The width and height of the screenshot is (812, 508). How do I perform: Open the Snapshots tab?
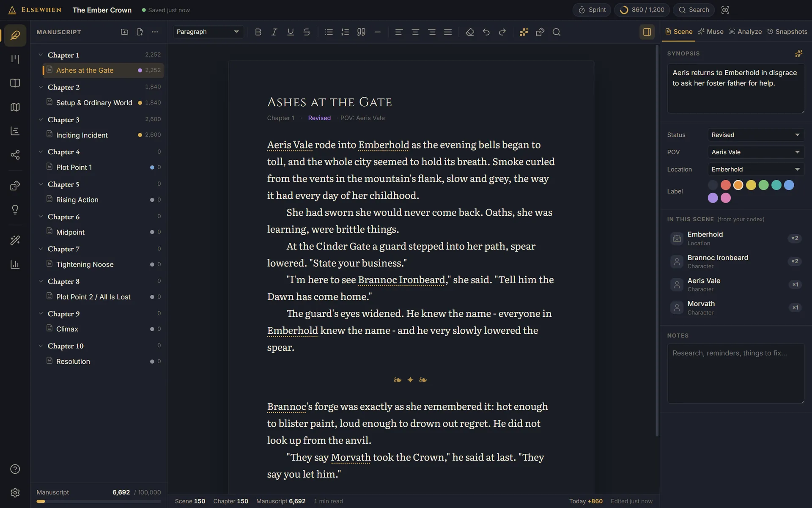pyautogui.click(x=787, y=32)
